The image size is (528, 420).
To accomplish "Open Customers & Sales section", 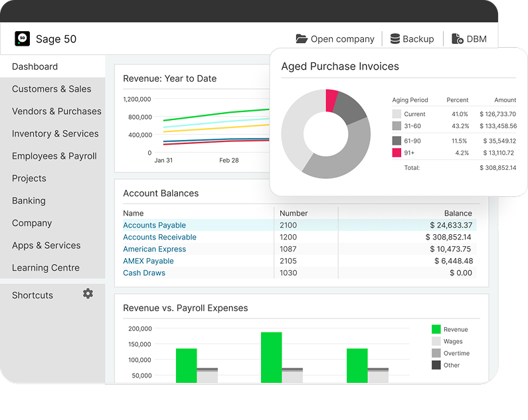I will (51, 89).
